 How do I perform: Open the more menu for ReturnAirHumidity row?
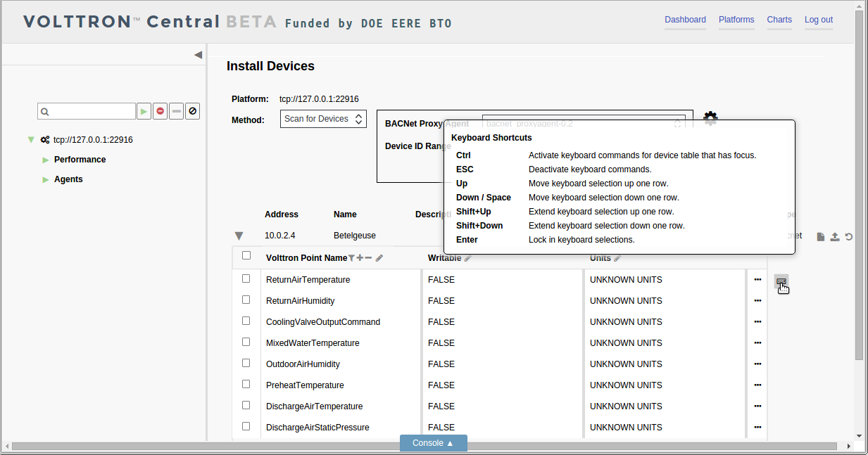(x=757, y=301)
